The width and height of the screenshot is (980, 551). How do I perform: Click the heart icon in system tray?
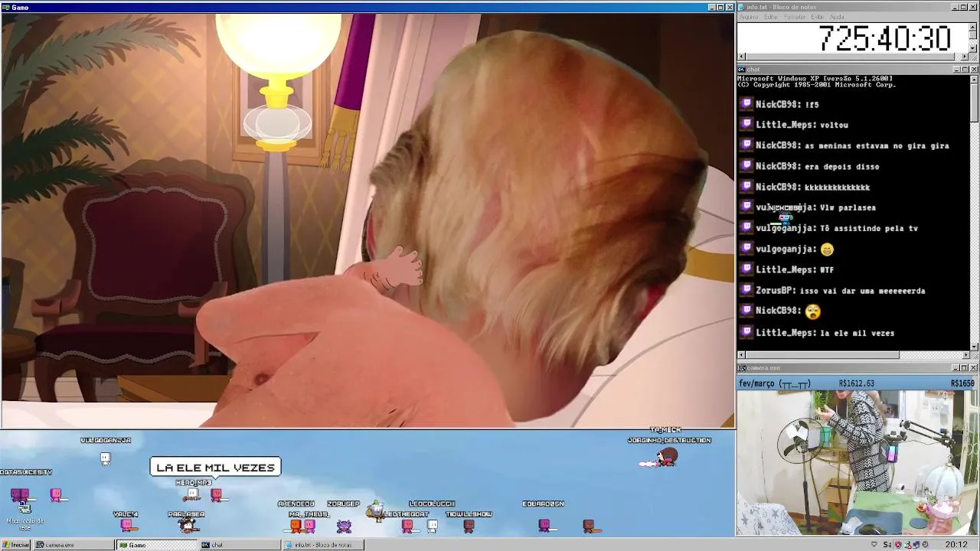[874, 545]
